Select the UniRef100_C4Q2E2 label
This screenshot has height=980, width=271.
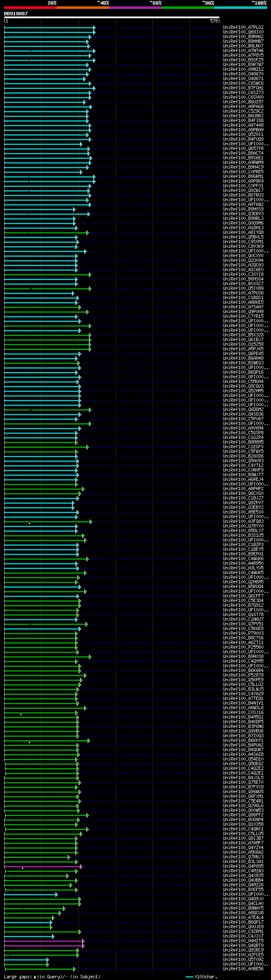point(243,769)
